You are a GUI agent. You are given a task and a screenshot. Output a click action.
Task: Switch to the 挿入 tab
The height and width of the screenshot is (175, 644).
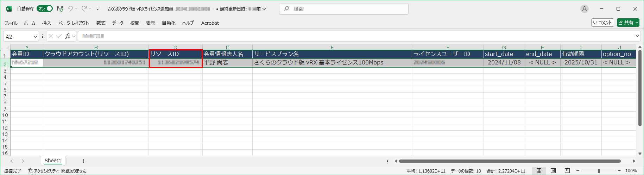47,23
